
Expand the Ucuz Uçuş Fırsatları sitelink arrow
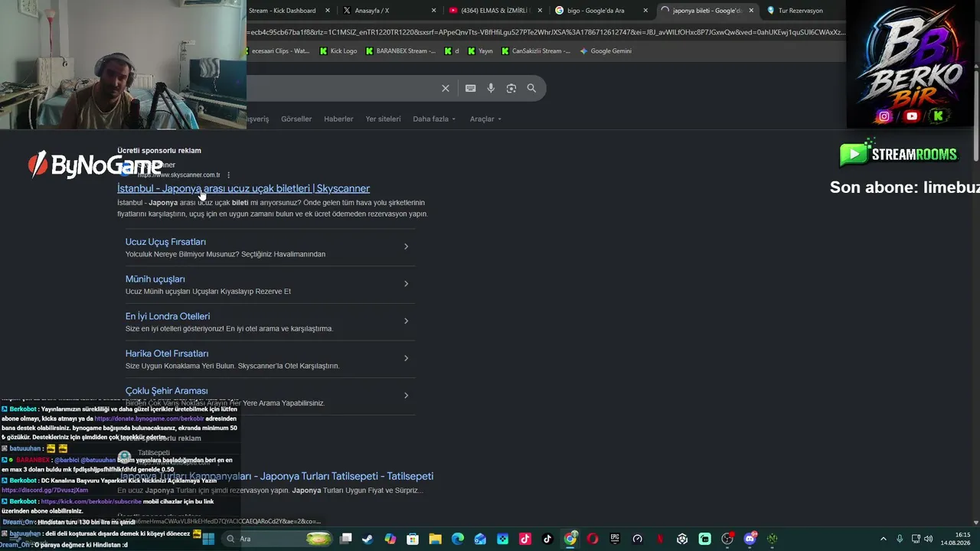point(406,246)
